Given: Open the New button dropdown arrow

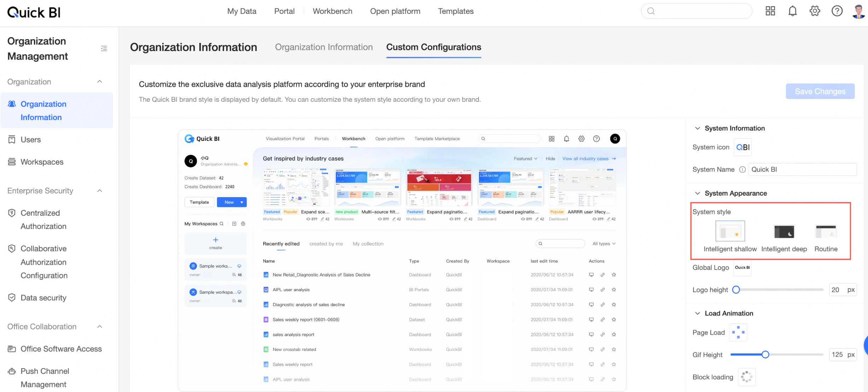Looking at the screenshot, I should [242, 202].
